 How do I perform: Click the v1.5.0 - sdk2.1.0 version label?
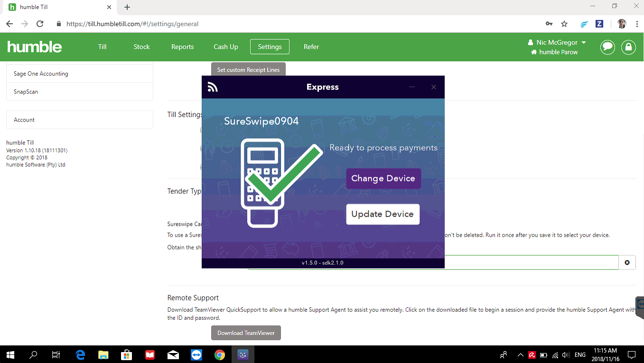tap(323, 263)
